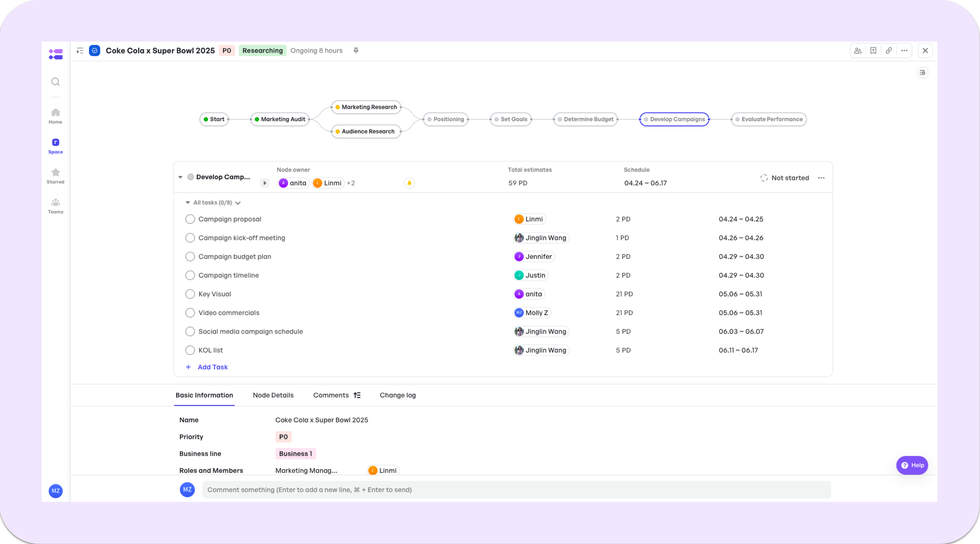Select the Set Goals workflow node
This screenshot has height=544, width=980.
pos(511,119)
